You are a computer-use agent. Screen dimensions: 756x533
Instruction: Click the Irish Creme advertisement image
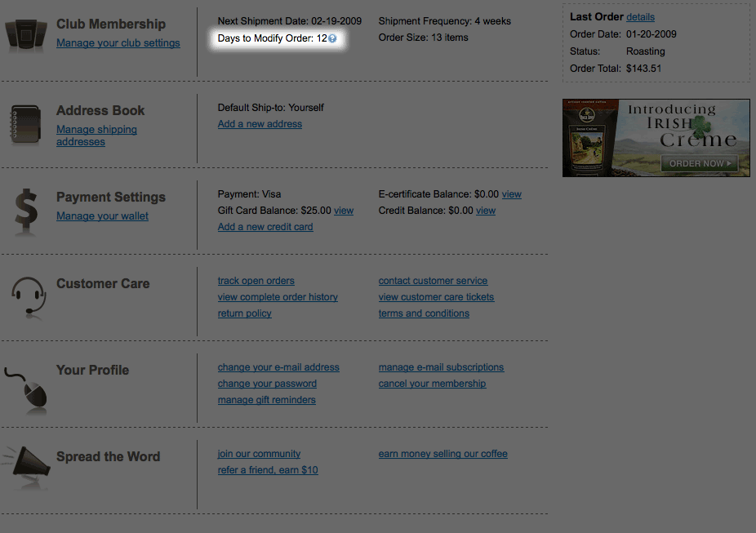click(656, 137)
